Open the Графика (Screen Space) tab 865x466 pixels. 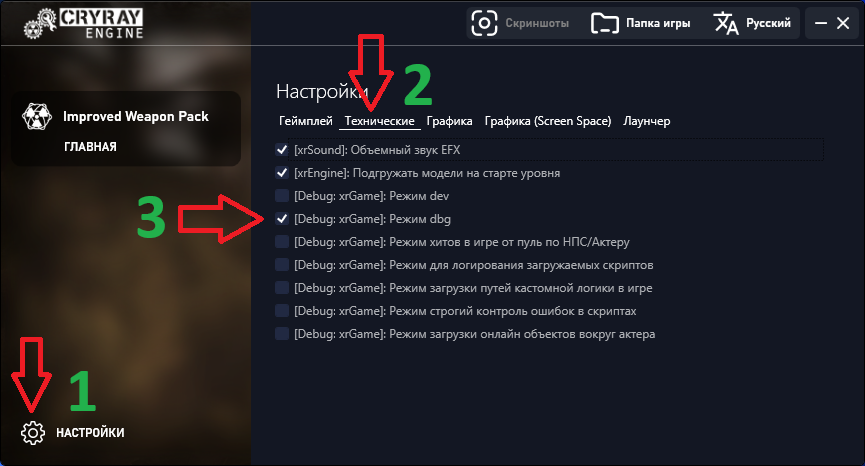tap(548, 121)
